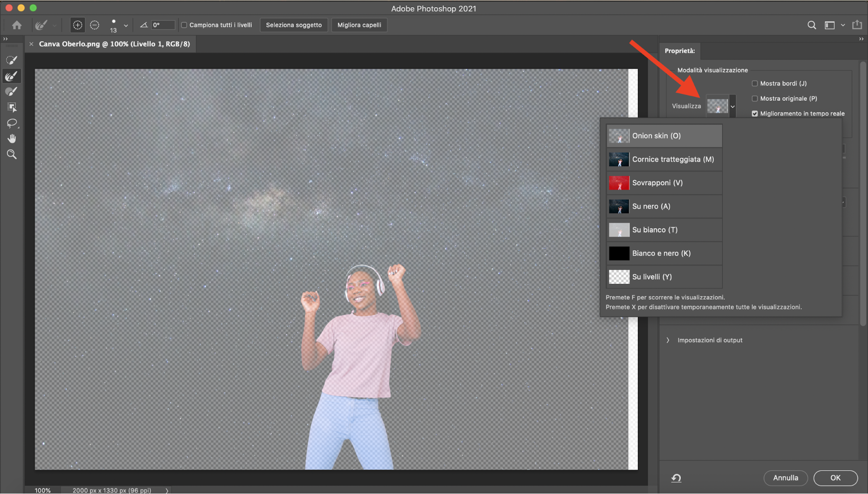
Task: Close the Canva Oberlo.png document tab
Action: [x=31, y=44]
